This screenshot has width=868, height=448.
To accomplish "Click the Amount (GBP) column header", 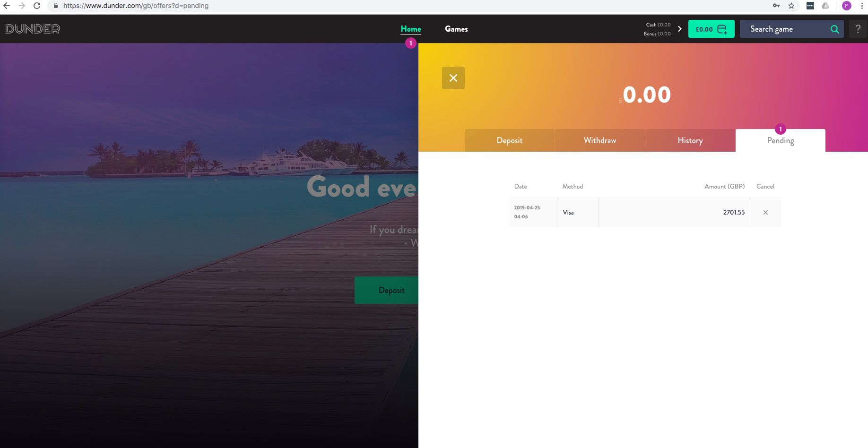I will (725, 187).
